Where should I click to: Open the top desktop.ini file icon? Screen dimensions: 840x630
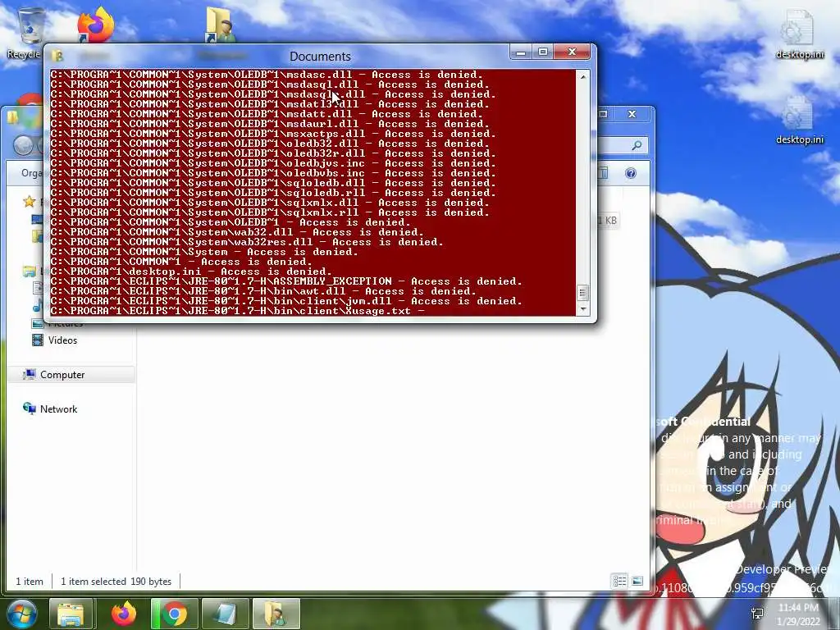(799, 34)
